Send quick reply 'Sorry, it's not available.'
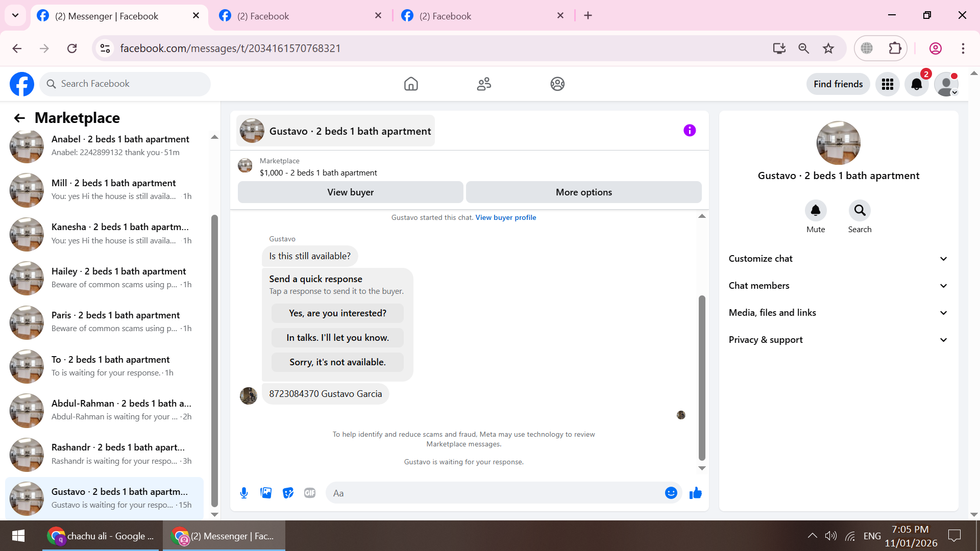This screenshot has width=980, height=551. [337, 362]
